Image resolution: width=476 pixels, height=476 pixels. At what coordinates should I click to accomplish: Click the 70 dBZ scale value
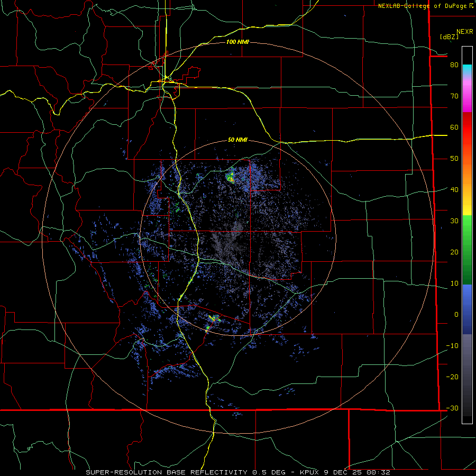tap(454, 96)
